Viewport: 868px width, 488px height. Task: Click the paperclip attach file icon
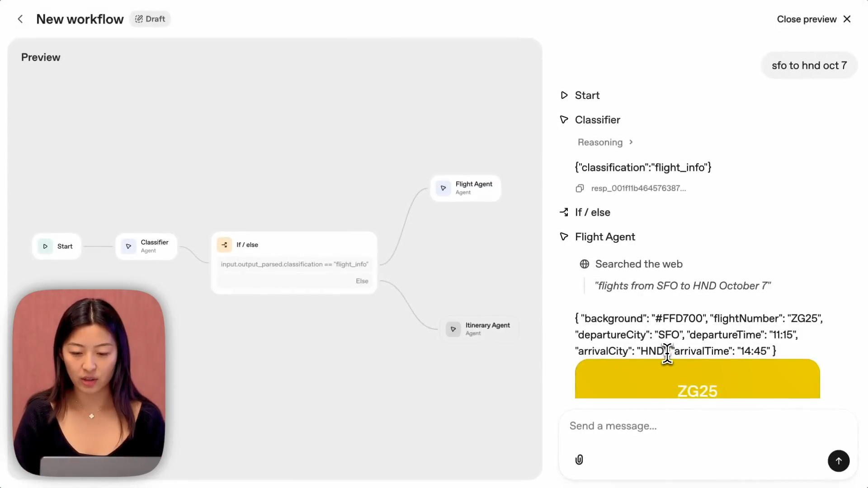tap(579, 460)
